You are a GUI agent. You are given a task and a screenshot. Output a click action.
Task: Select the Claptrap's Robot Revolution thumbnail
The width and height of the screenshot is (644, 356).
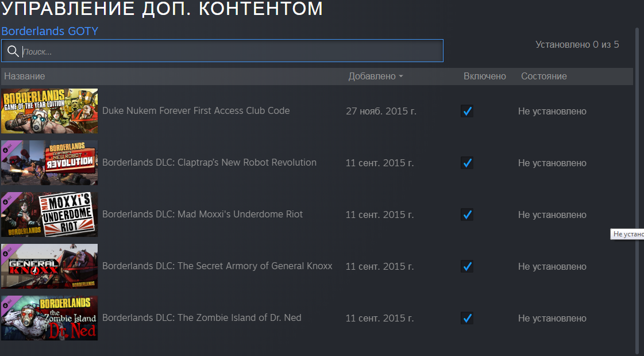[x=49, y=163]
